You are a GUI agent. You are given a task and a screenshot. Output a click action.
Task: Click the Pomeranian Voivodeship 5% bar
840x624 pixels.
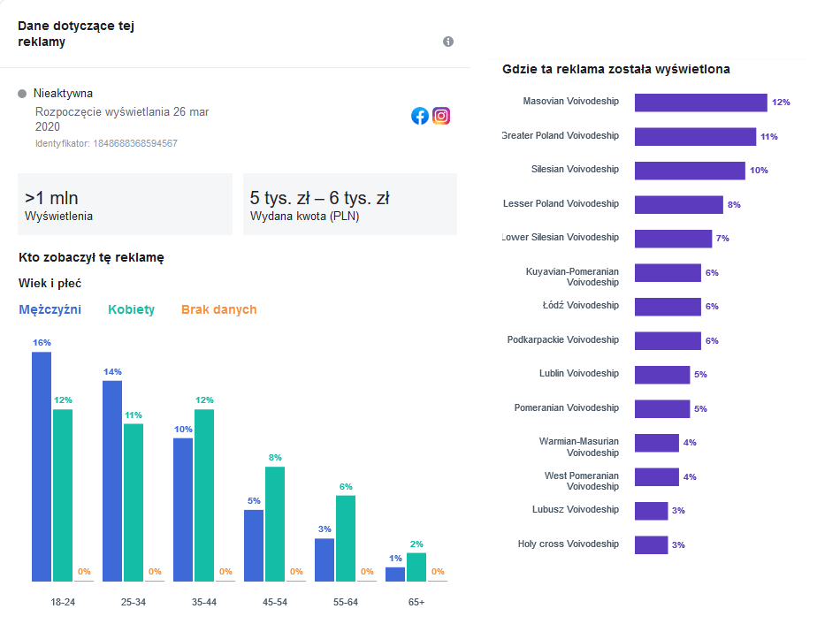pyautogui.click(x=661, y=408)
